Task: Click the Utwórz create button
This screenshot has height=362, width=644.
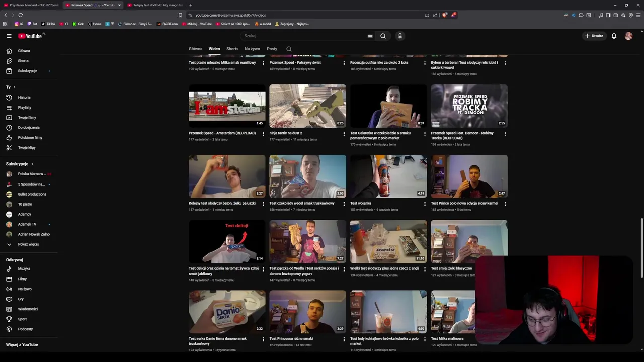Action: (594, 36)
